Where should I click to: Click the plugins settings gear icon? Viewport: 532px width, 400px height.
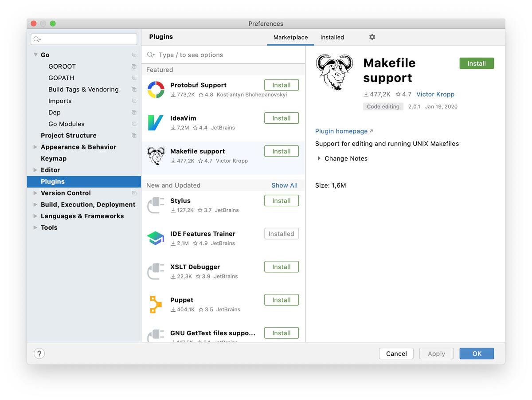(372, 37)
